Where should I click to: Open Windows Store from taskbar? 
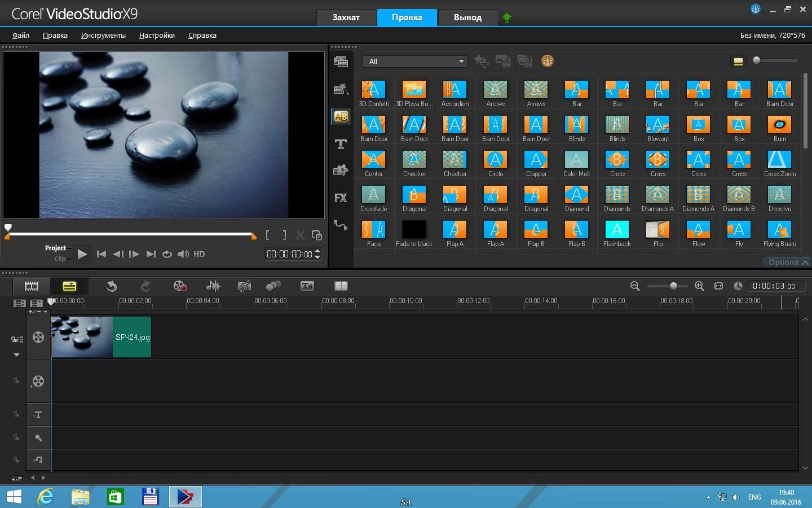pyautogui.click(x=116, y=497)
